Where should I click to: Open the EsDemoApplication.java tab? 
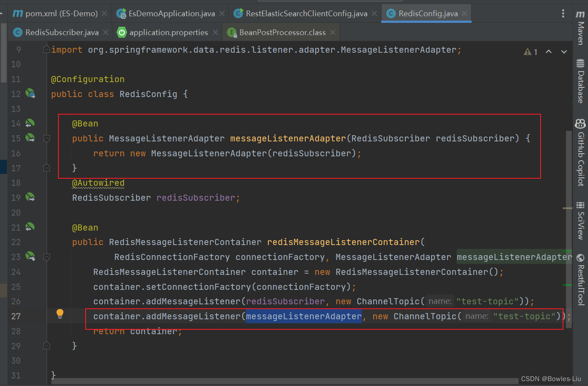[x=171, y=14]
